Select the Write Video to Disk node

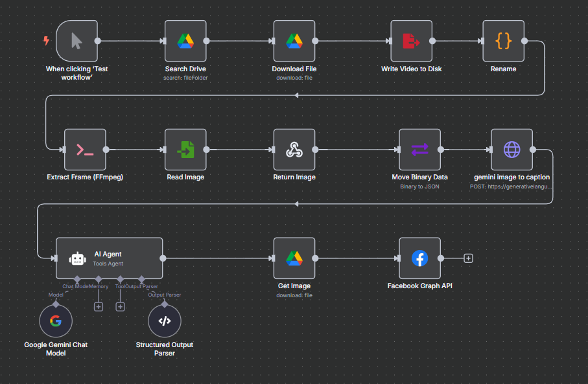click(412, 41)
